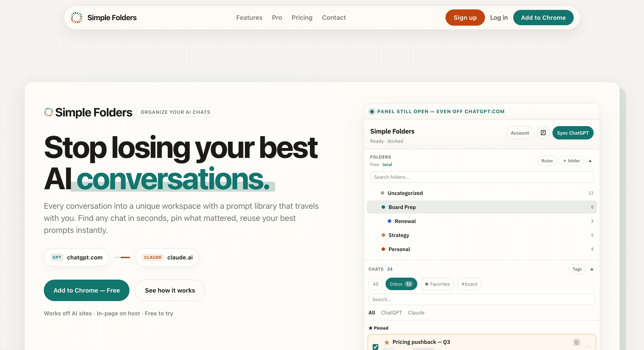Click the Chats count 24
This screenshot has width=644, height=350.
(x=390, y=269)
